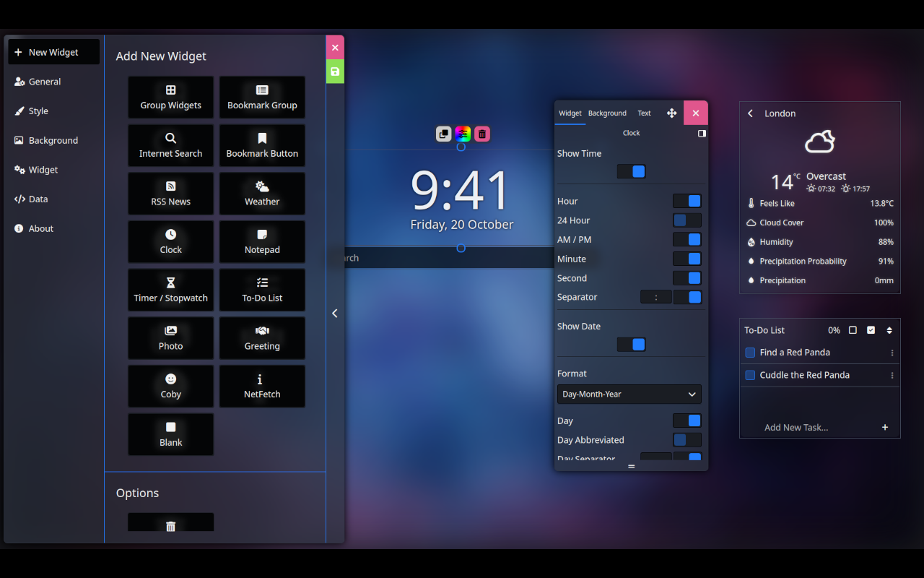
Task: Open the Timer / Stopwatch widget
Action: pos(170,290)
